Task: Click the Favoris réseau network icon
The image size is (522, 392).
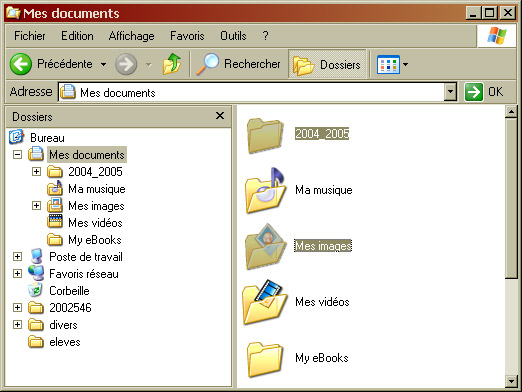Action: pos(36,273)
